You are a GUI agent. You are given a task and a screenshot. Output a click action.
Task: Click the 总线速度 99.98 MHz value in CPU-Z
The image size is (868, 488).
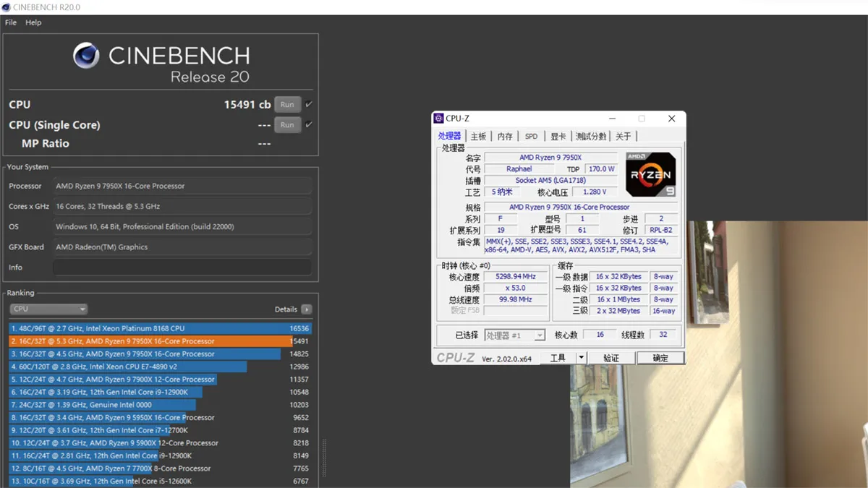(x=516, y=299)
